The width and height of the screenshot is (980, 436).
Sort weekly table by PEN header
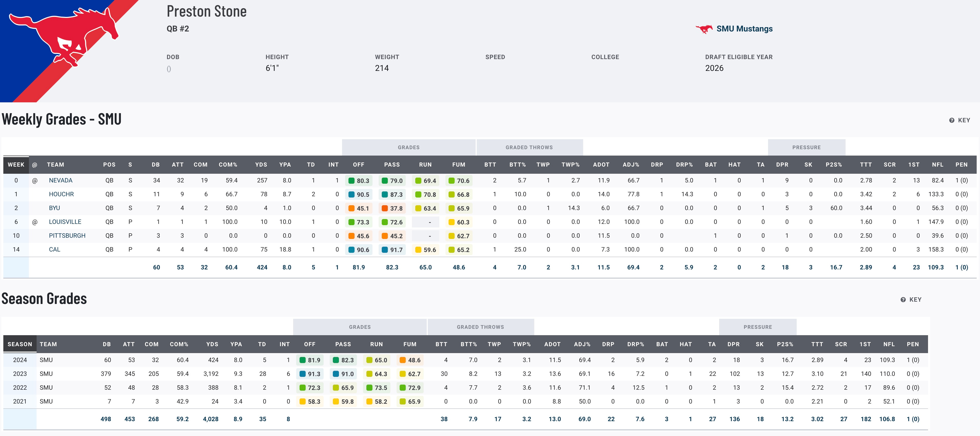click(x=961, y=165)
